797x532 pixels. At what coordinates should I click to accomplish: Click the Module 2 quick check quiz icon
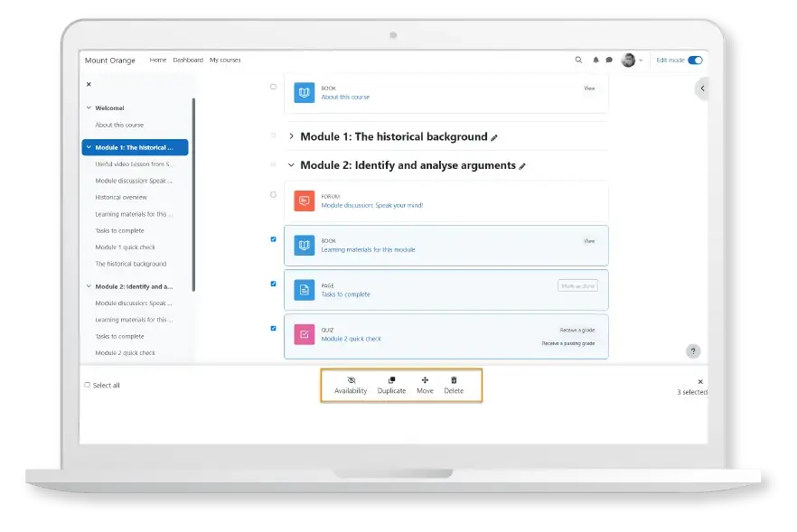pyautogui.click(x=304, y=334)
